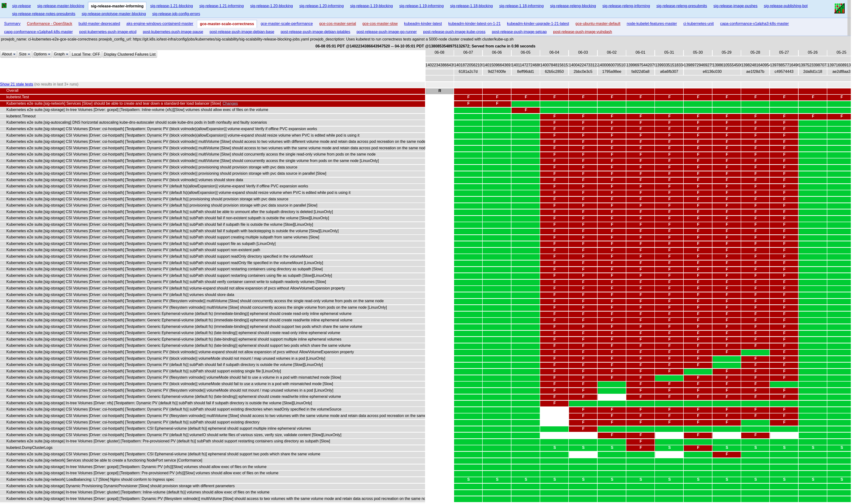This screenshot has width=853, height=504.
Task: Open the Summary tab
Action: (x=12, y=24)
